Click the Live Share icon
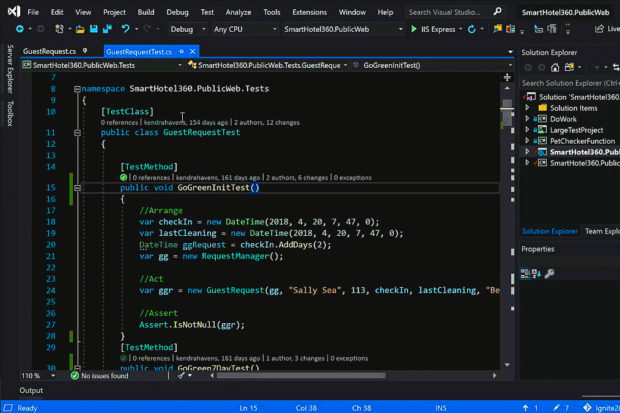The width and height of the screenshot is (620, 413). point(599,29)
